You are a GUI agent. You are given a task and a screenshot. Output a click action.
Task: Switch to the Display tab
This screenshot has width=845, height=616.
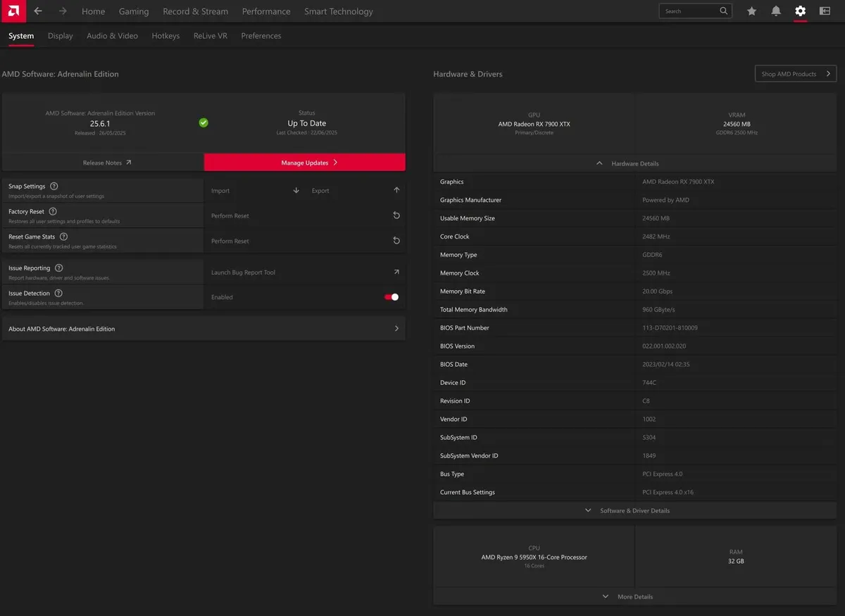click(x=61, y=36)
